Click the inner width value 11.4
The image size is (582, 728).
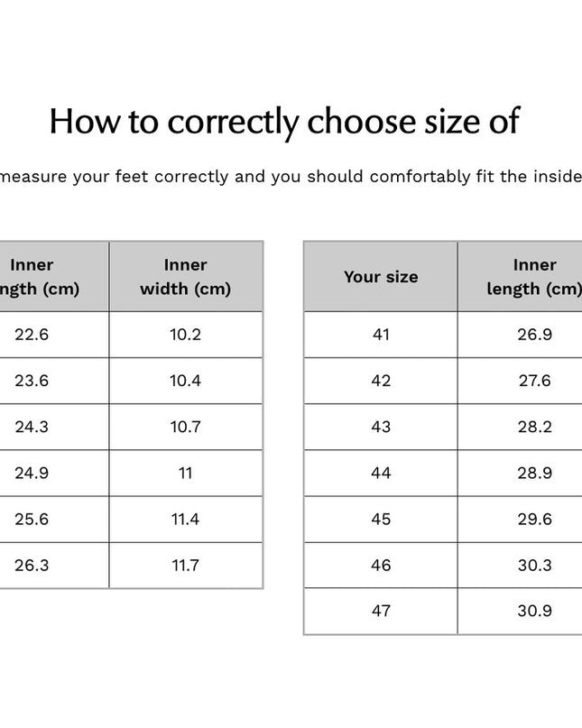coord(185,519)
